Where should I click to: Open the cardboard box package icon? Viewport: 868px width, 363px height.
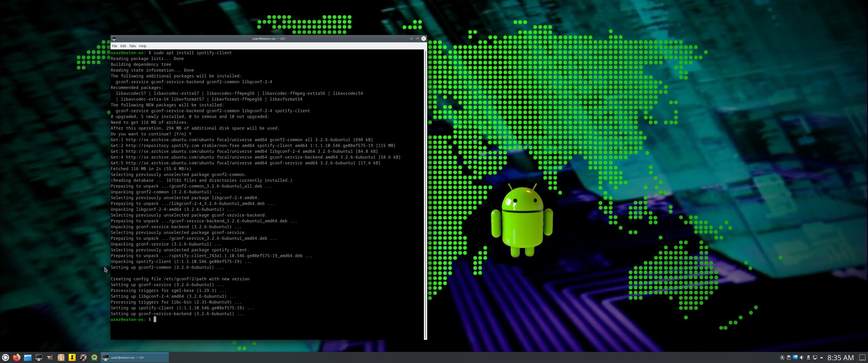click(61, 357)
